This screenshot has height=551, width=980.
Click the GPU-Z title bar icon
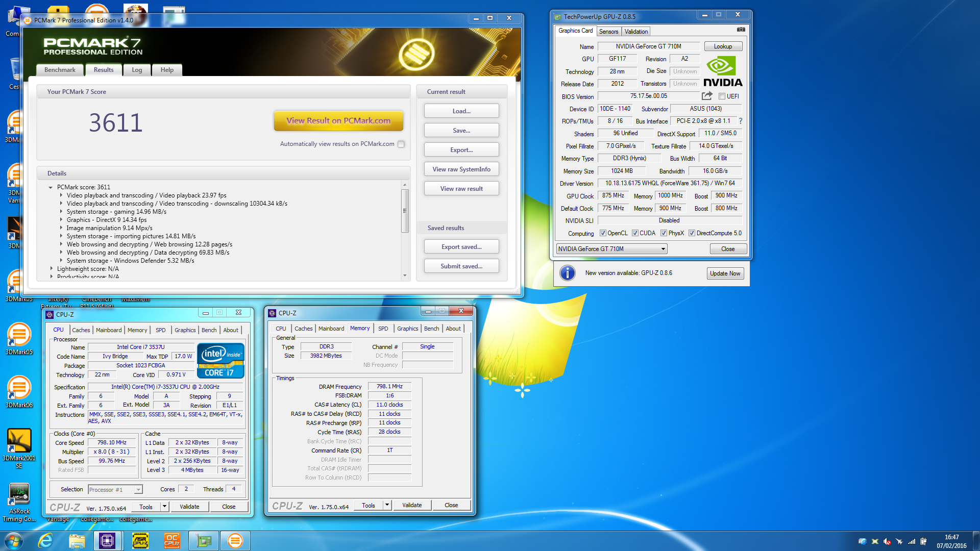558,16
